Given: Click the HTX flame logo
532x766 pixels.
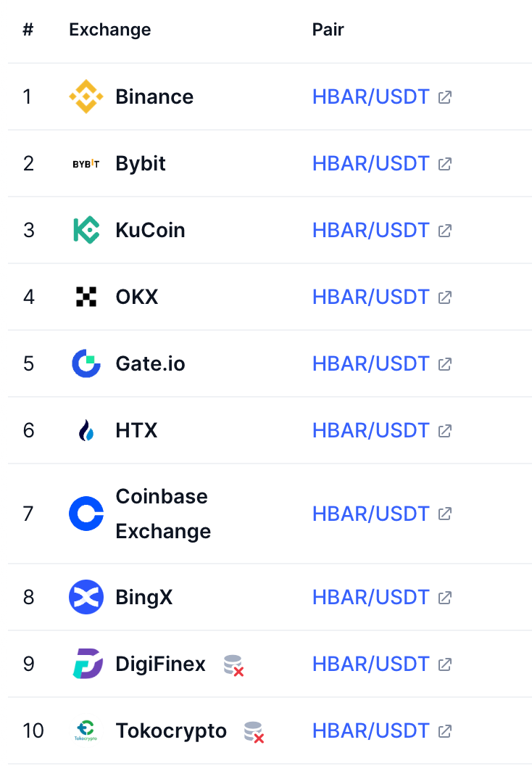Looking at the screenshot, I should [x=86, y=431].
